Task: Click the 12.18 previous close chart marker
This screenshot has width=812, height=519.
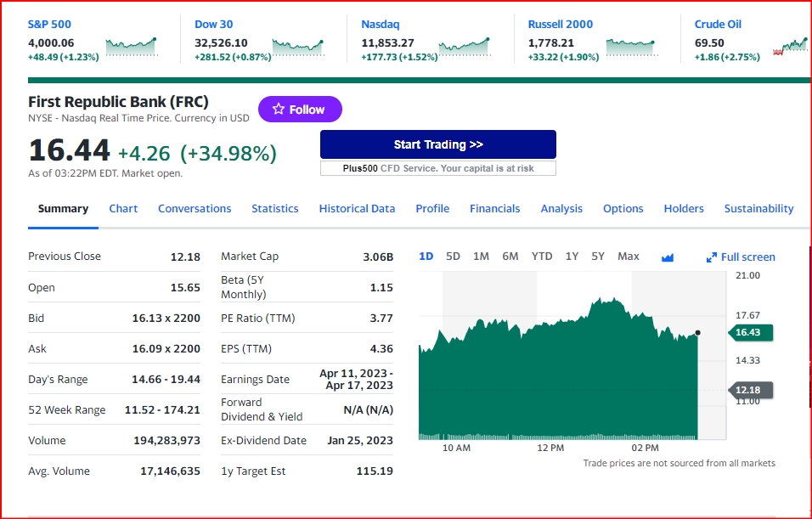Action: 750,390
